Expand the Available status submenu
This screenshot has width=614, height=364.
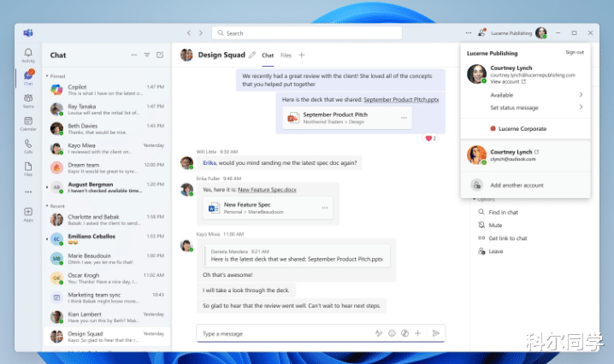click(581, 95)
